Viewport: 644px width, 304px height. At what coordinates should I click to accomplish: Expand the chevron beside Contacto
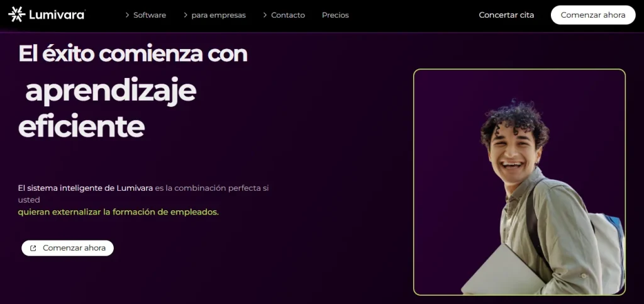[265, 15]
